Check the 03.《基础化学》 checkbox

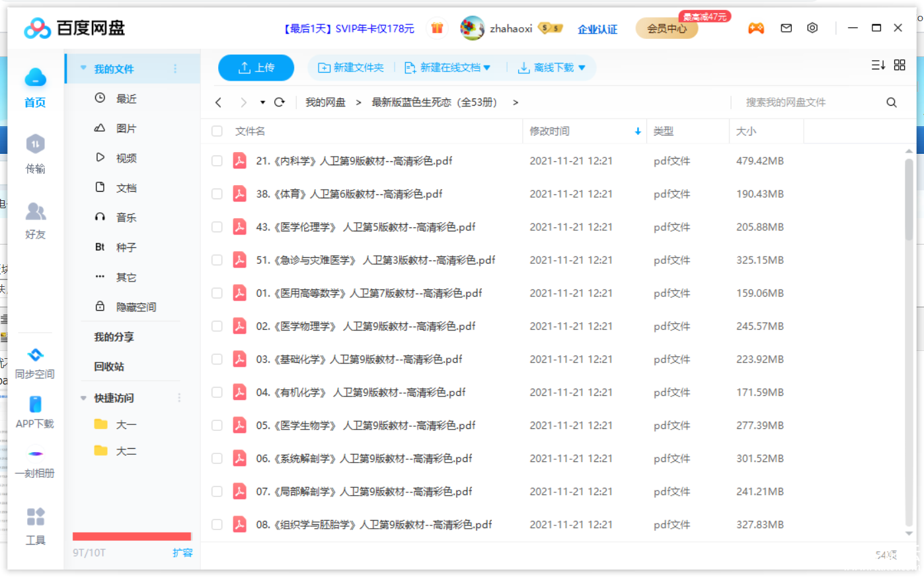(217, 359)
